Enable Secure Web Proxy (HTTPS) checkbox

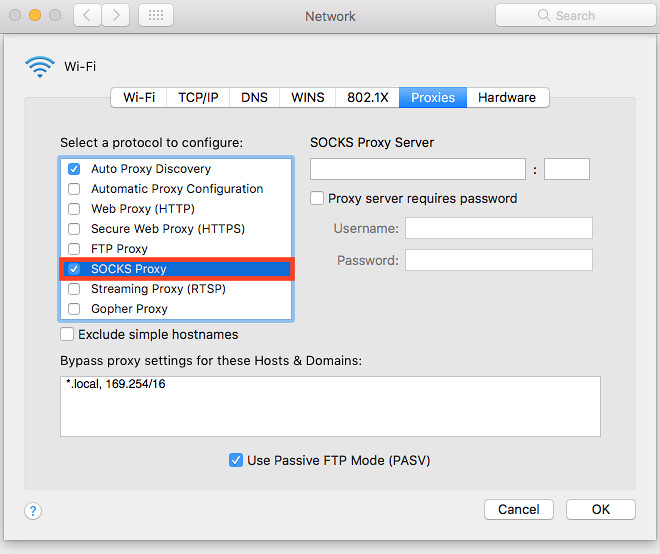[x=74, y=229]
